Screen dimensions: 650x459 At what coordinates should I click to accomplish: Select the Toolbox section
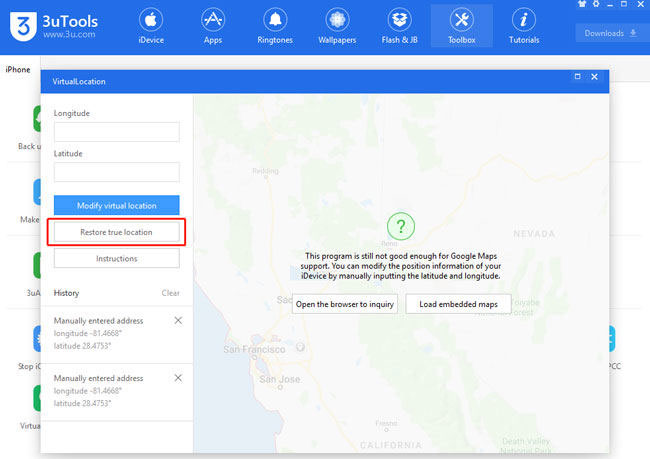[x=461, y=27]
